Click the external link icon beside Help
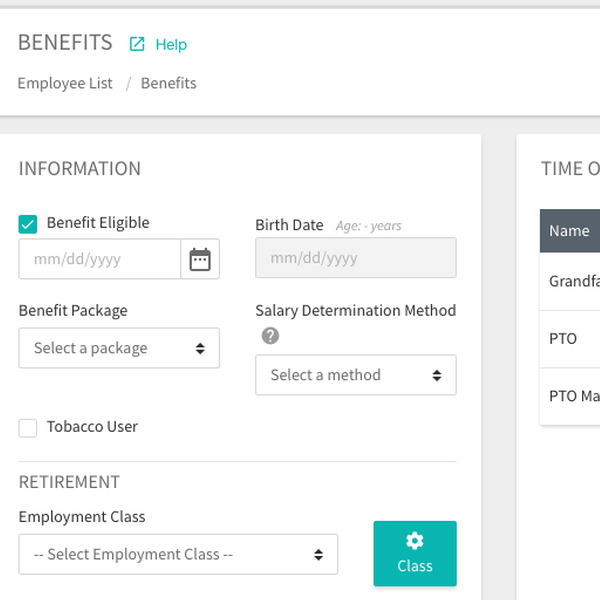 137,44
